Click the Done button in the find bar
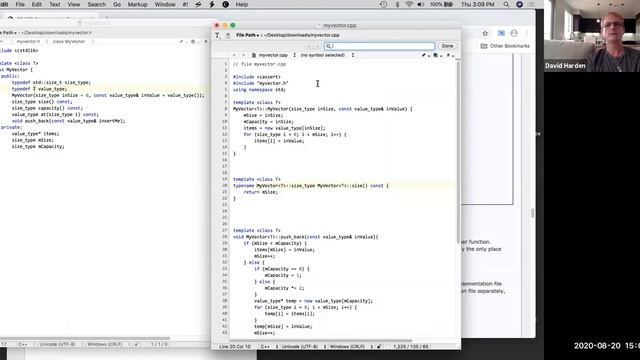The image size is (640, 360). pos(447,46)
